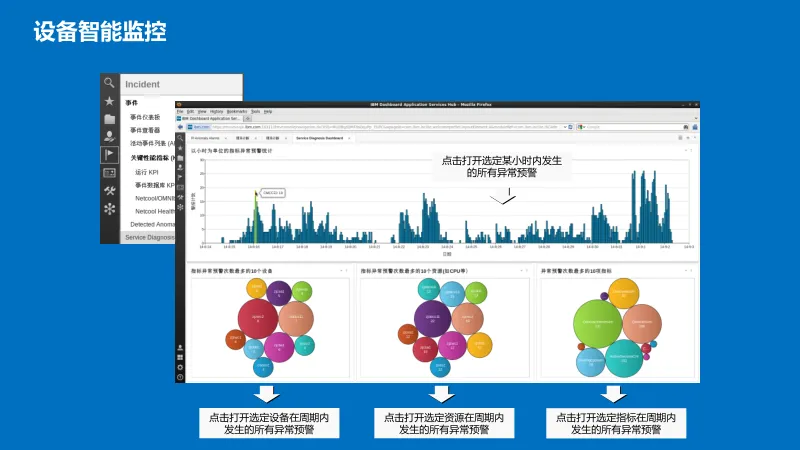Open the user profile icon at dashboard sidebar bottom

click(x=180, y=347)
